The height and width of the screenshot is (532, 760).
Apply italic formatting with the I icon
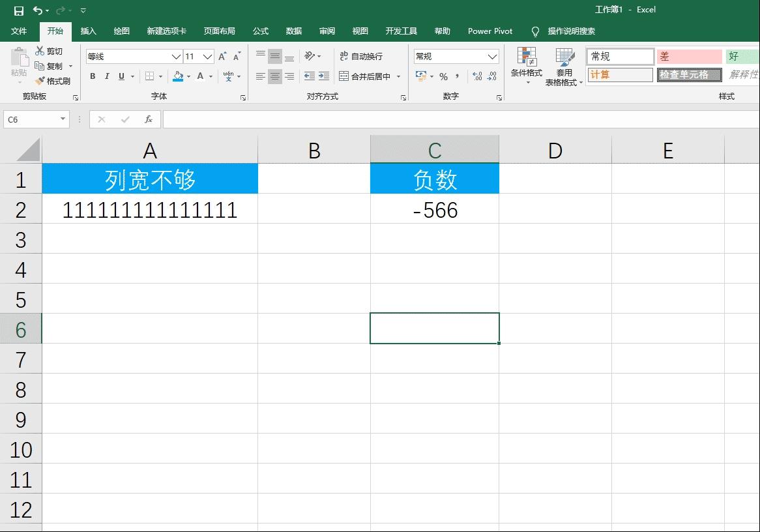pyautogui.click(x=107, y=76)
